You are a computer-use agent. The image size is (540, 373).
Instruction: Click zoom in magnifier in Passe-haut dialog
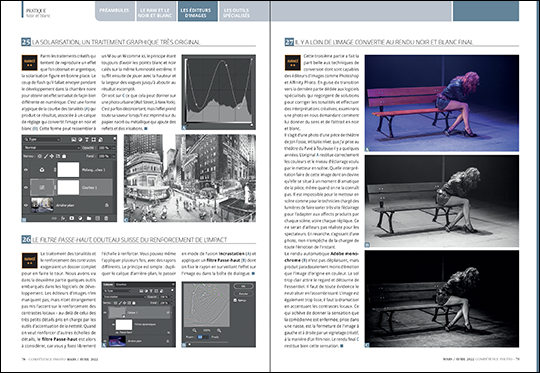(x=219, y=331)
